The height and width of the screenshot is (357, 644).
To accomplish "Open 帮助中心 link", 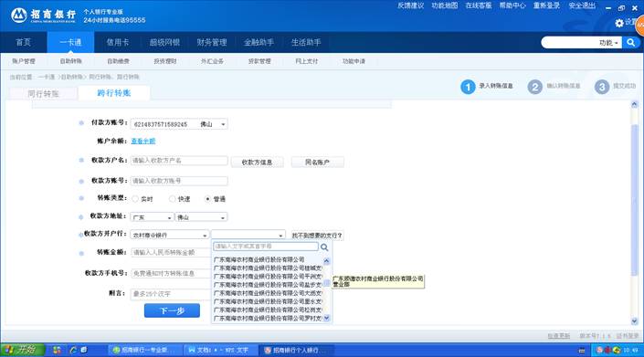I will pos(512,5).
